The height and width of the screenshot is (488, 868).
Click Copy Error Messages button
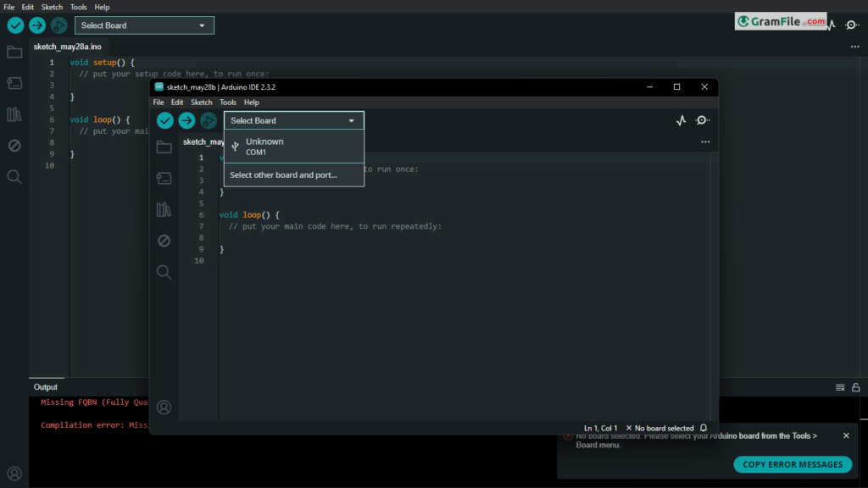click(x=793, y=464)
